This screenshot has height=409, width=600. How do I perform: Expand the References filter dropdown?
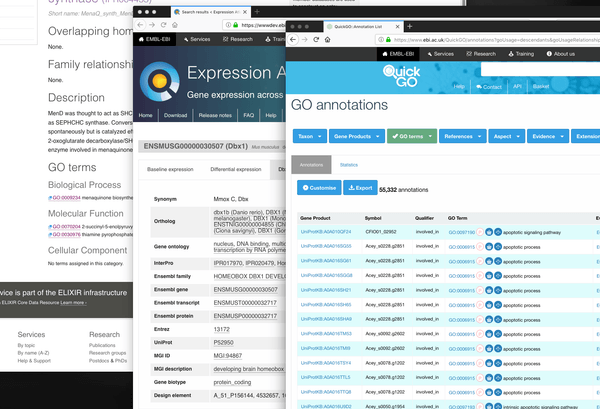(463, 136)
